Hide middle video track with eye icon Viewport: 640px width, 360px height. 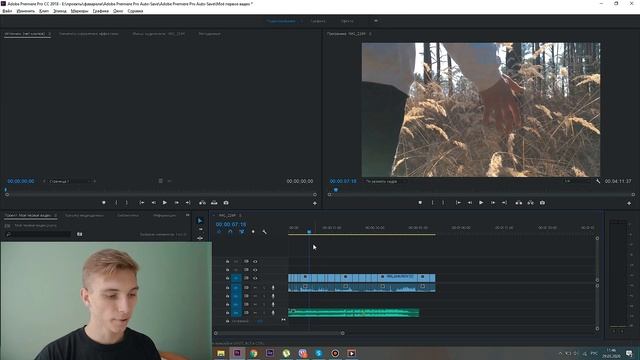(x=255, y=270)
